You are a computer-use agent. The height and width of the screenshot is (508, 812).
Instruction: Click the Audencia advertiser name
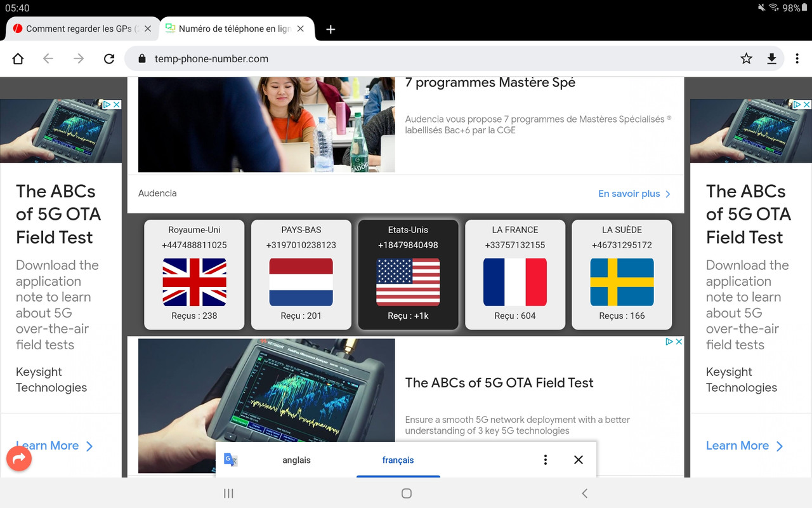(157, 193)
